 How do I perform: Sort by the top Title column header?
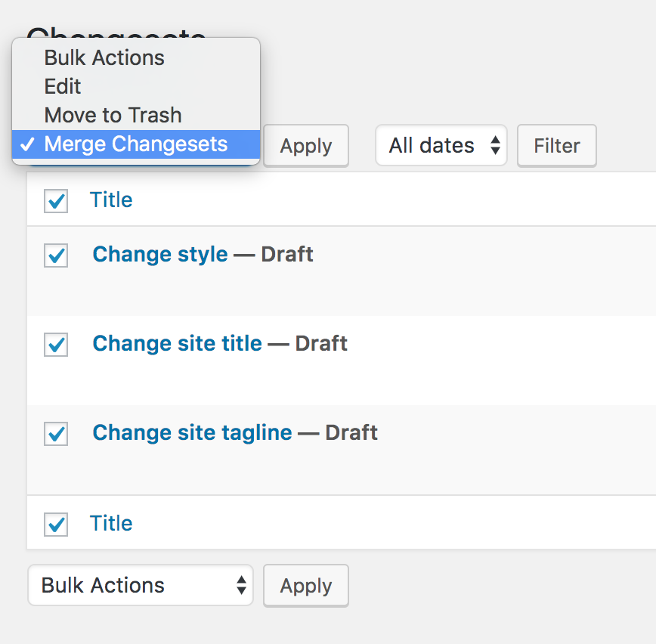pos(111,200)
